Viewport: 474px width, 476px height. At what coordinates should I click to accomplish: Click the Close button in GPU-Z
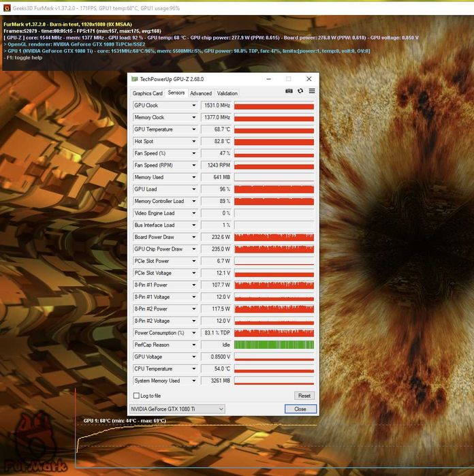tap(300, 409)
